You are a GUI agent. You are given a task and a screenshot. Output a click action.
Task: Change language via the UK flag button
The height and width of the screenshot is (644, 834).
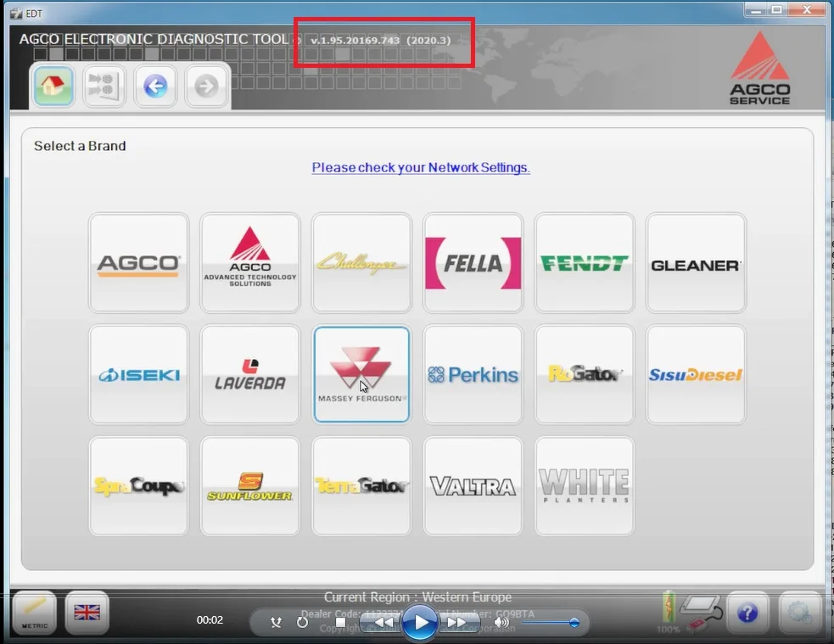tap(87, 613)
